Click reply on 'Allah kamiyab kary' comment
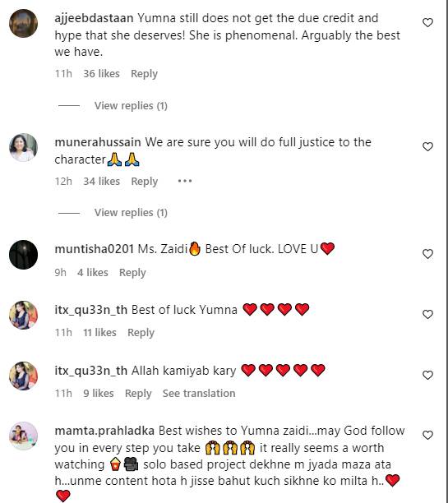 pos(138,394)
